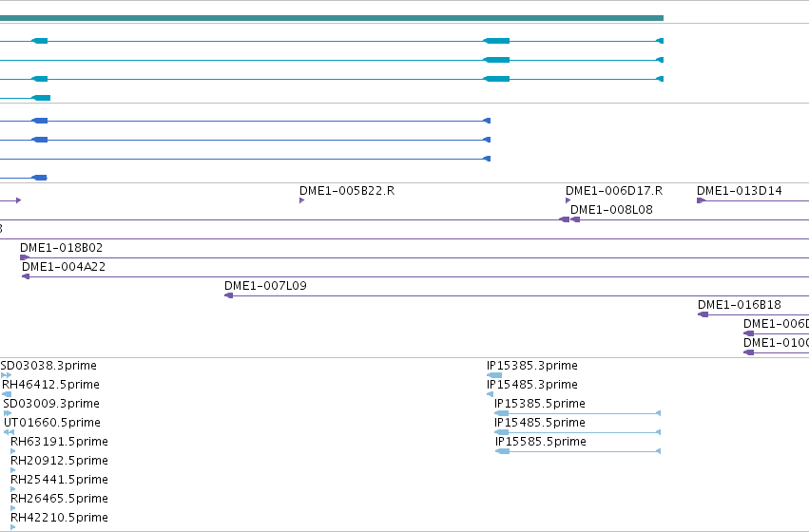
Task: Select the UT01660.5prime label
Action: (x=52, y=424)
